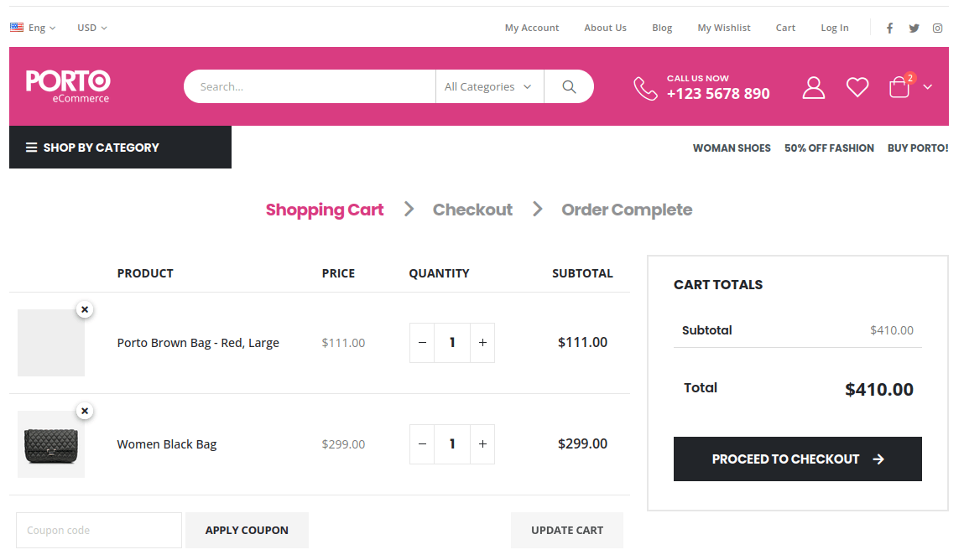Open the All Categories dropdown
Viewport: 964px width, 560px height.
click(x=489, y=86)
